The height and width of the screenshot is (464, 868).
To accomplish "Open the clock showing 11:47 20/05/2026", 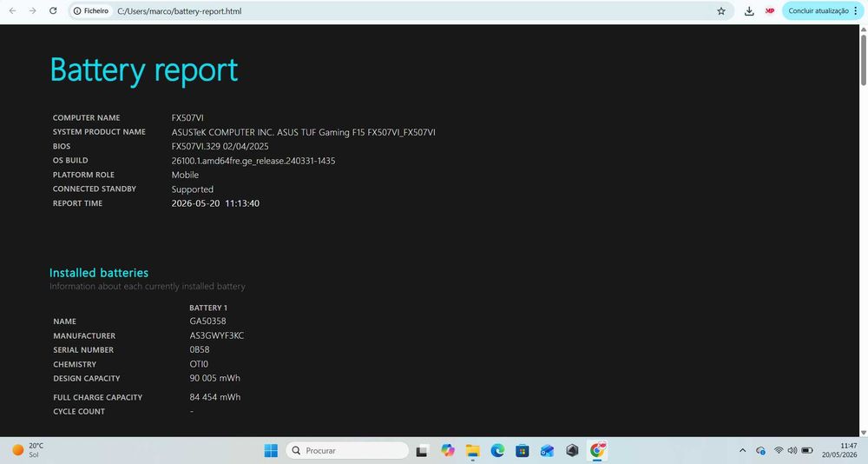I will (839, 450).
